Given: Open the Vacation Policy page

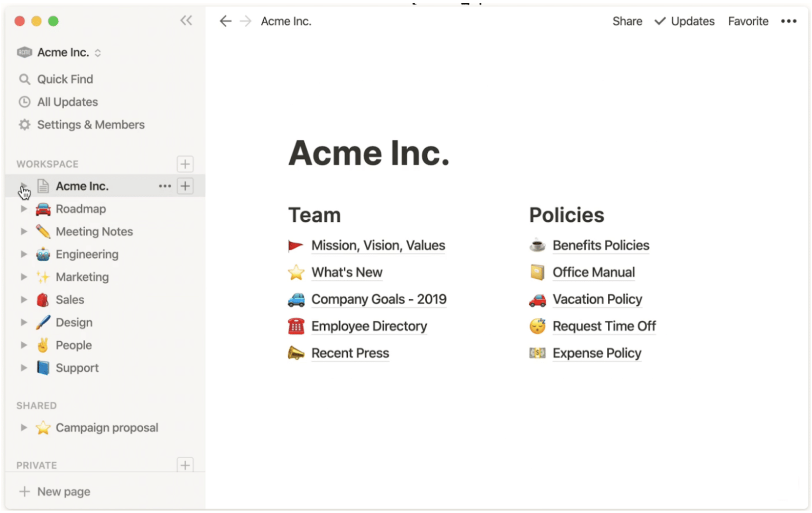Looking at the screenshot, I should 597,299.
